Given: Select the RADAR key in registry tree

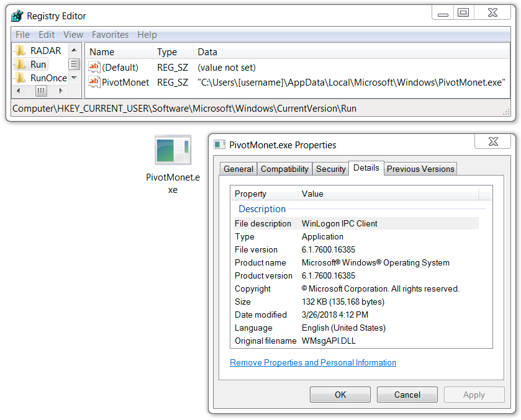Looking at the screenshot, I should pyautogui.click(x=46, y=50).
